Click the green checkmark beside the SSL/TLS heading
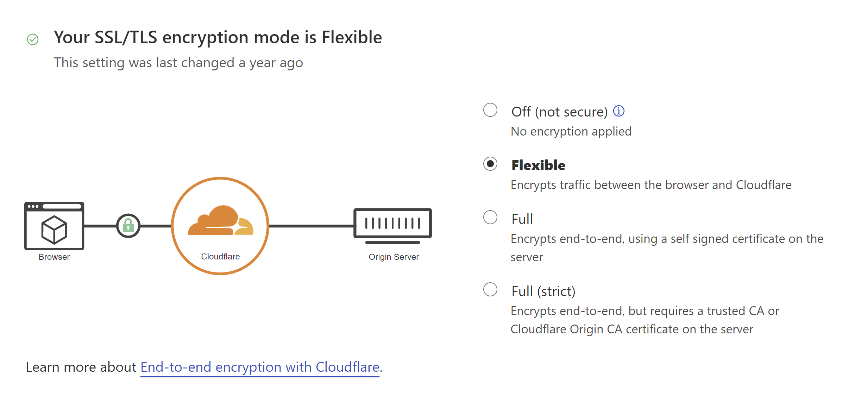868x402 pixels. [32, 39]
